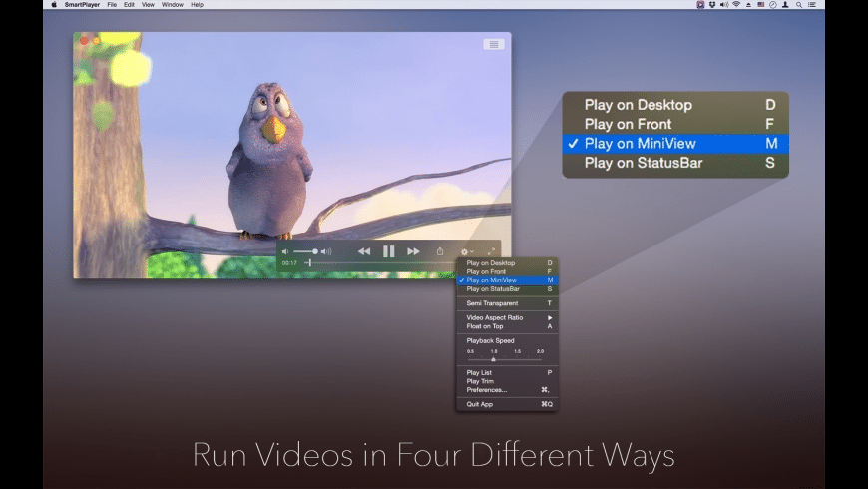Viewport: 868px width, 489px height.
Task: Open Play List from the menu
Action: [x=507, y=372]
